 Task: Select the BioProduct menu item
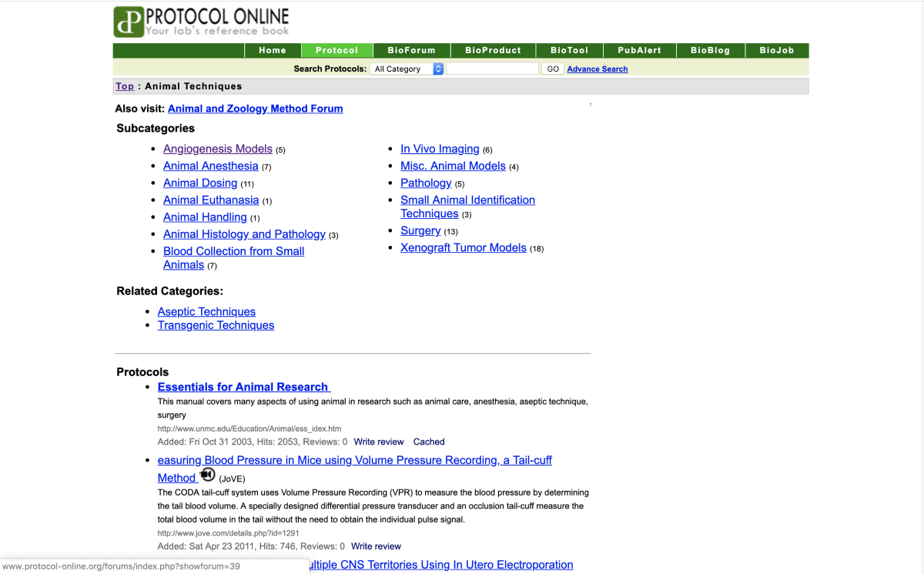(x=493, y=50)
